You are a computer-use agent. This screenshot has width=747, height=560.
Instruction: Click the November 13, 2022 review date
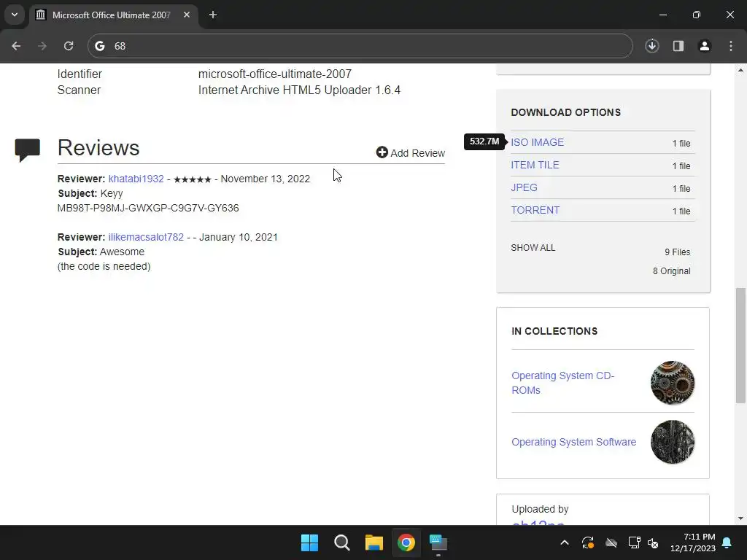(x=266, y=179)
